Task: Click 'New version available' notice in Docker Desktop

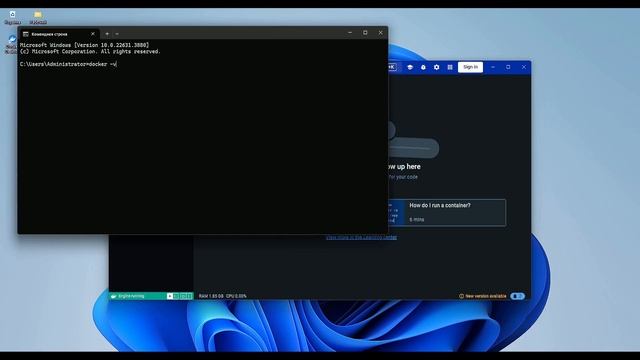Action: [482, 296]
